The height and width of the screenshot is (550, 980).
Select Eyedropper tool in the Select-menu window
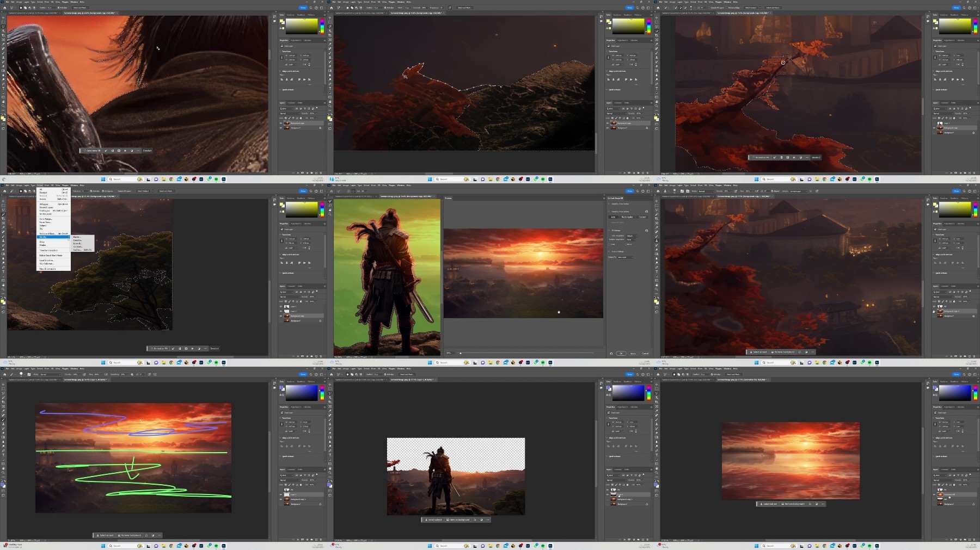pos(3,227)
